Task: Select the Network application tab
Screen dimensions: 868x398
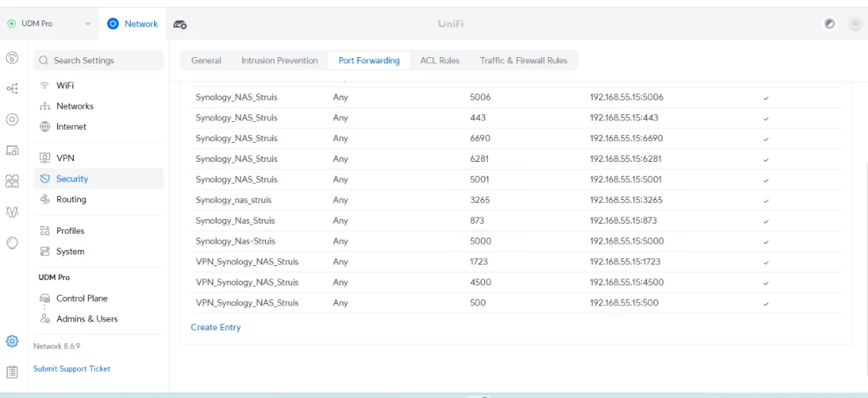Action: coord(133,24)
